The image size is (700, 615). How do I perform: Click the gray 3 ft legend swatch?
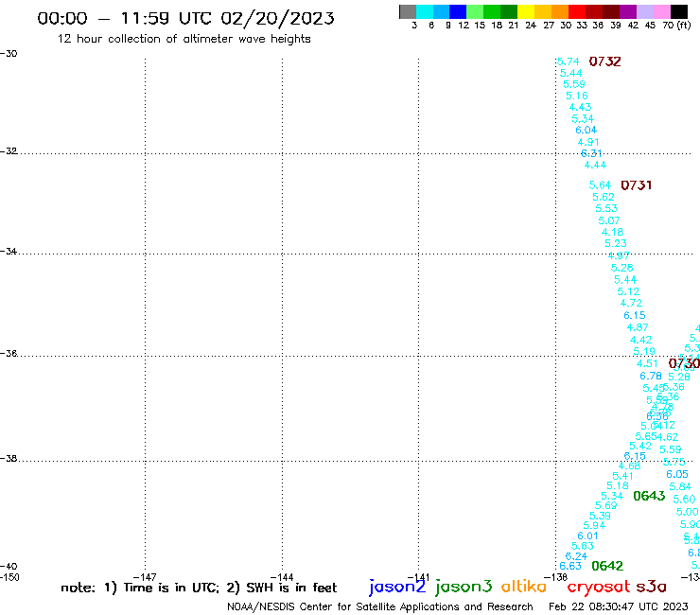(x=408, y=11)
